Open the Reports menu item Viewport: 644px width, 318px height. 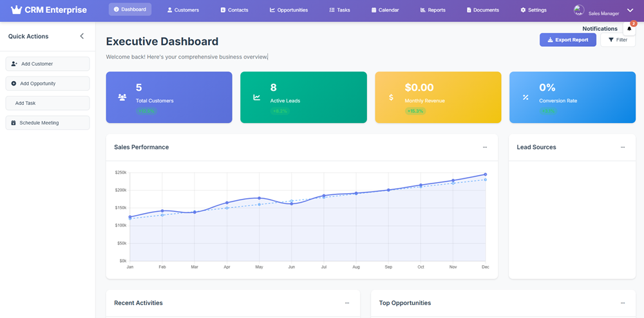coord(433,10)
